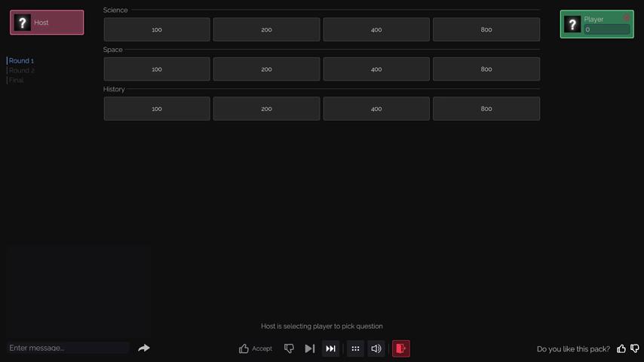This screenshot has width=644, height=362.
Task: Choose the History 800 question
Action: point(486,109)
